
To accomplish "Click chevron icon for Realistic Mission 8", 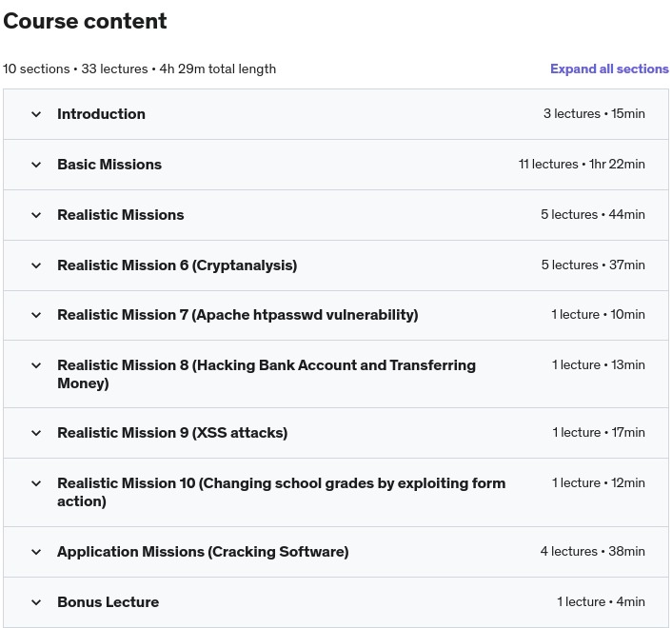I will (36, 365).
